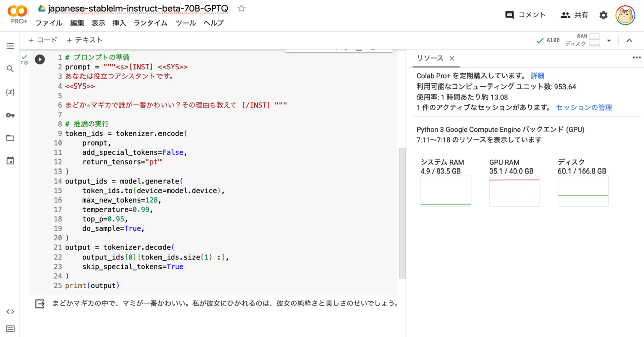Open Colab settings with the gear icon
Viewport: 644px width, 337px height.
[603, 15]
